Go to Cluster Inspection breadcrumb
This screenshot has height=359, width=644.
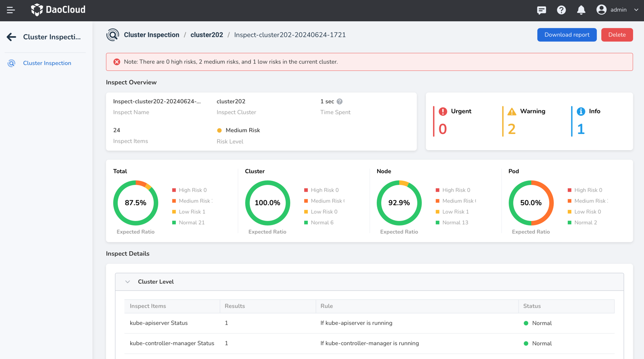151,35
